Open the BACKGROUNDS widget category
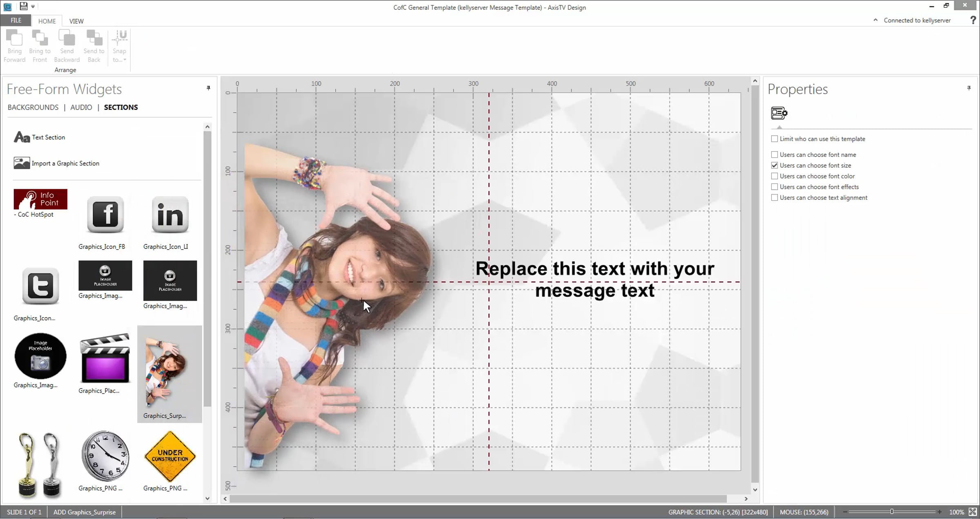 (33, 107)
